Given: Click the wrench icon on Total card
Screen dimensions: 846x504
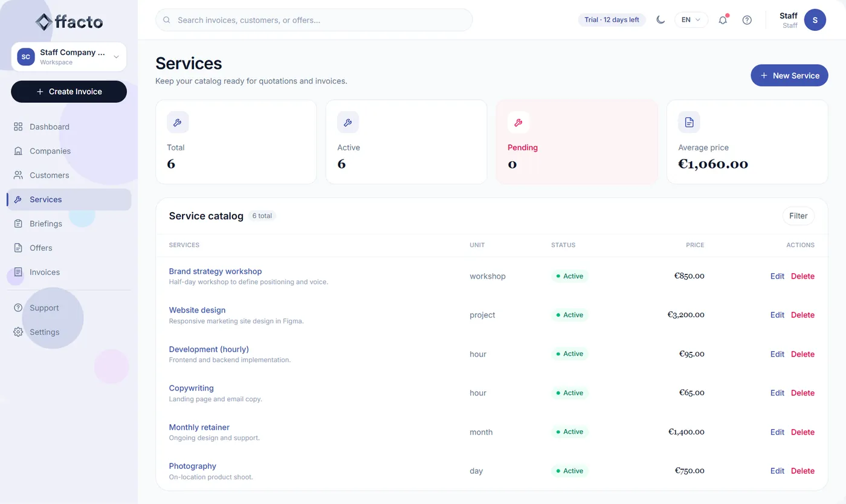Looking at the screenshot, I should tap(178, 122).
